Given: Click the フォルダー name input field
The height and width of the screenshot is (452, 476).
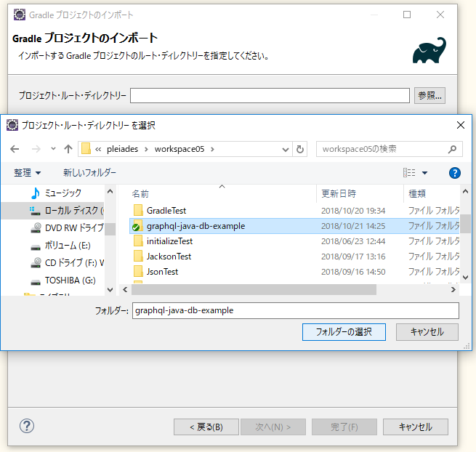Looking at the screenshot, I should click(295, 310).
